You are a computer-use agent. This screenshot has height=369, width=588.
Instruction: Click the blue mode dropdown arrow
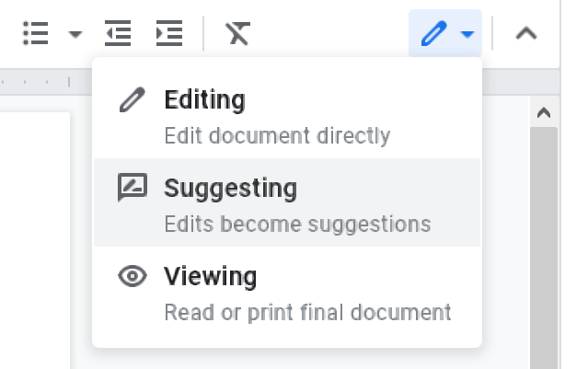(x=468, y=35)
